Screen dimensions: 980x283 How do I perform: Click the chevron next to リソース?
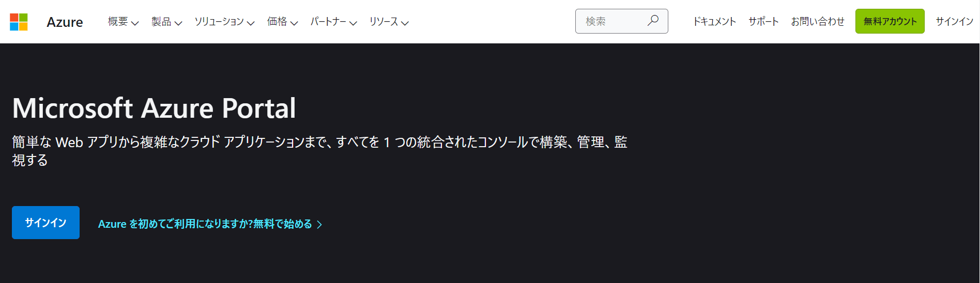[x=405, y=23]
